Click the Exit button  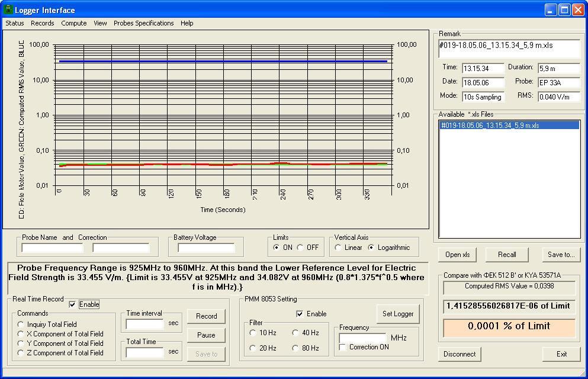tap(561, 354)
